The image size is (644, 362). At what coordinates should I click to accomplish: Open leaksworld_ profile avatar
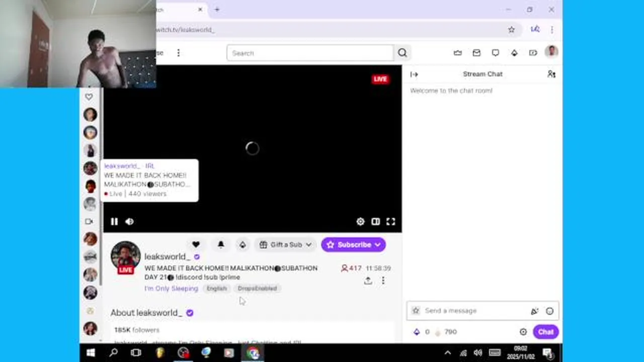125,256
